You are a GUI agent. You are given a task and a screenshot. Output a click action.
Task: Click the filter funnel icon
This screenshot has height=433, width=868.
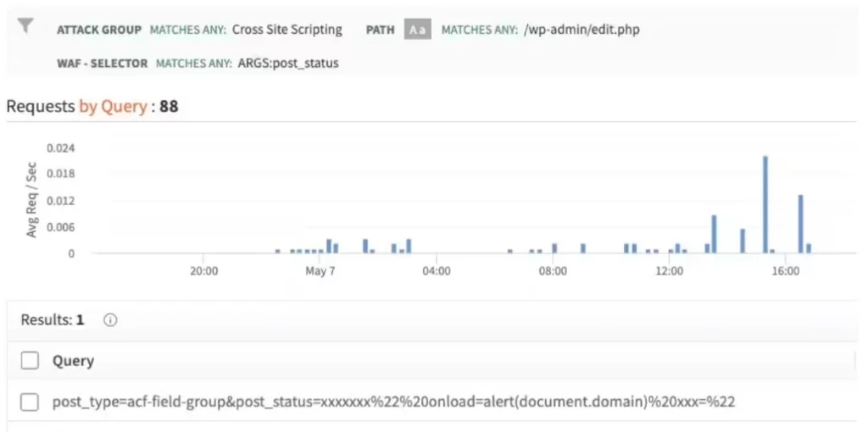pyautogui.click(x=25, y=26)
